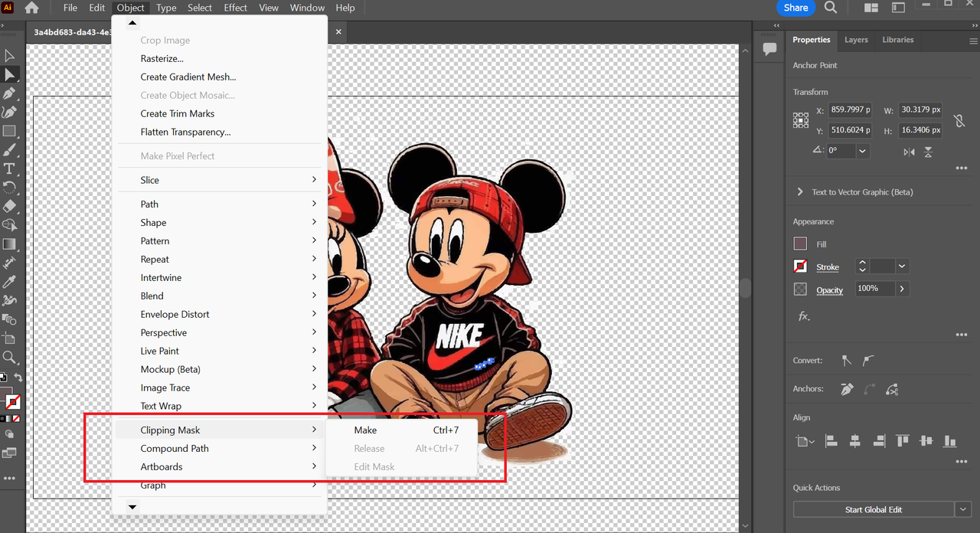
Task: Open the Opacity options link
Action: [830, 290]
